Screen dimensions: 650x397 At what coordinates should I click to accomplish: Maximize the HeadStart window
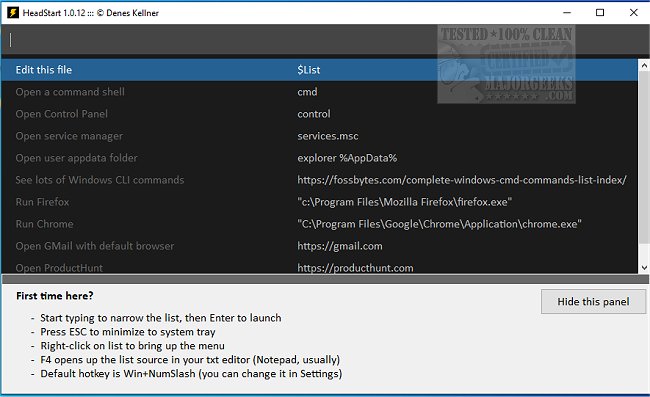[x=599, y=12]
